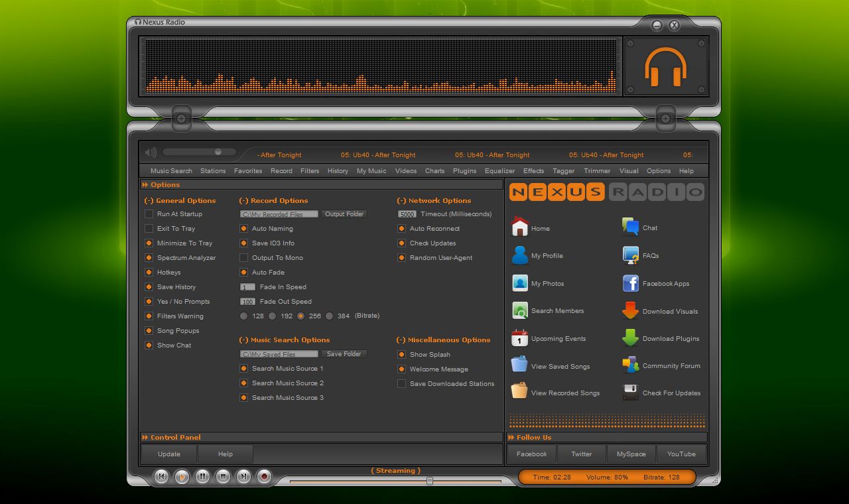
Task: Click the Fade In Speed field
Action: pos(247,287)
